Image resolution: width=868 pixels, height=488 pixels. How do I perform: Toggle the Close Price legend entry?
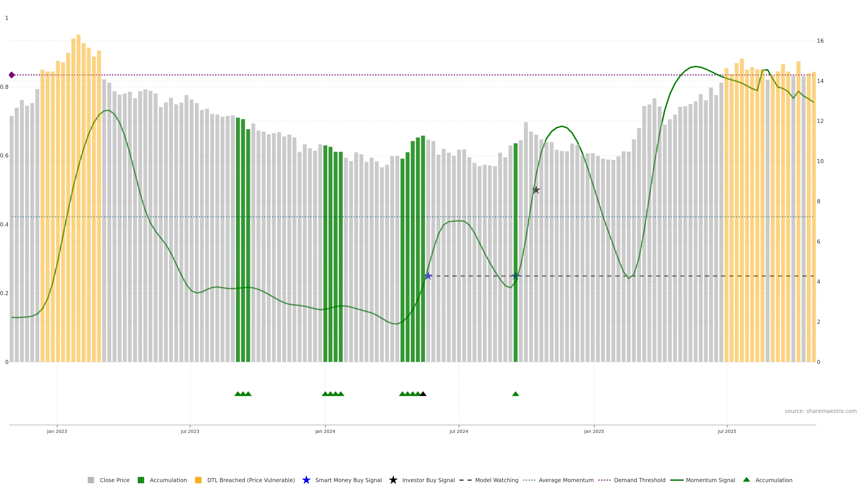point(114,480)
